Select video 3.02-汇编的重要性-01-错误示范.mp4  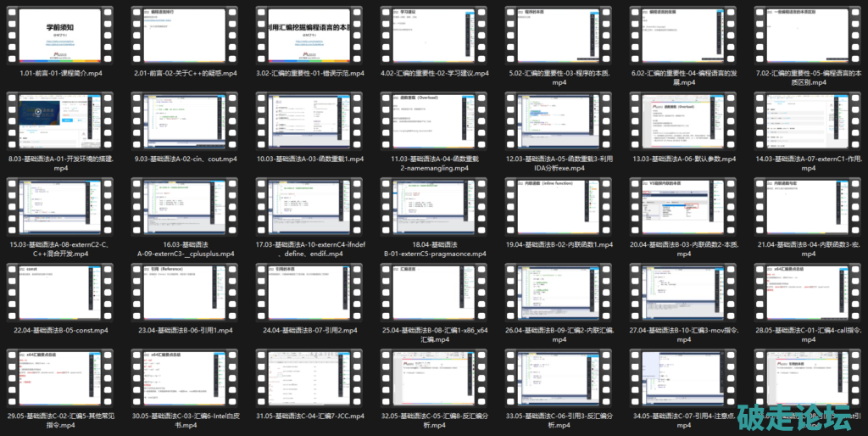point(309,34)
